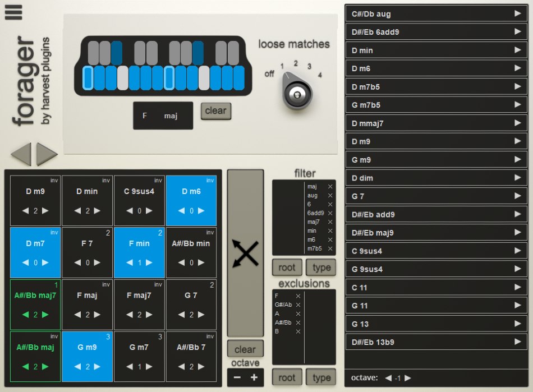Open the hamburger menu

click(x=13, y=12)
